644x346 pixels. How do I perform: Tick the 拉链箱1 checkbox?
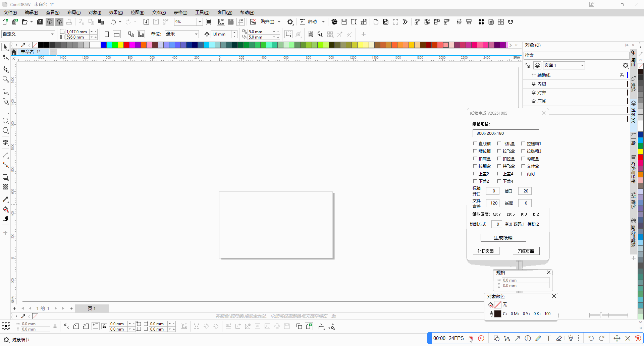tap(523, 143)
